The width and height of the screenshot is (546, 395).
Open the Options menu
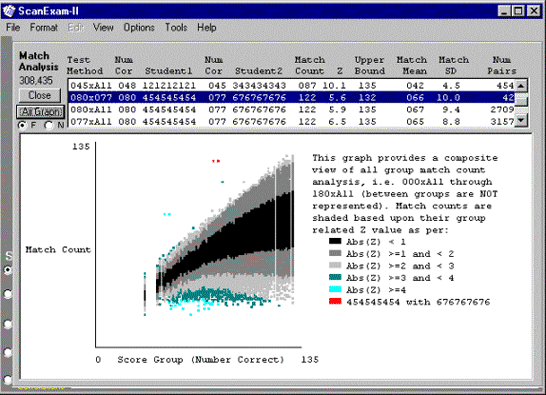coord(139,28)
